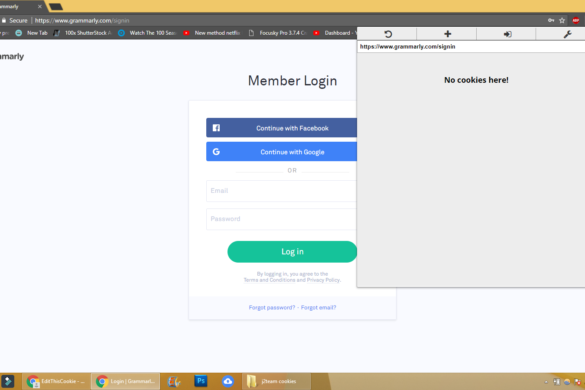Add a new cookie with plus icon
Image resolution: width=585 pixels, height=390 pixels.
[x=447, y=34]
